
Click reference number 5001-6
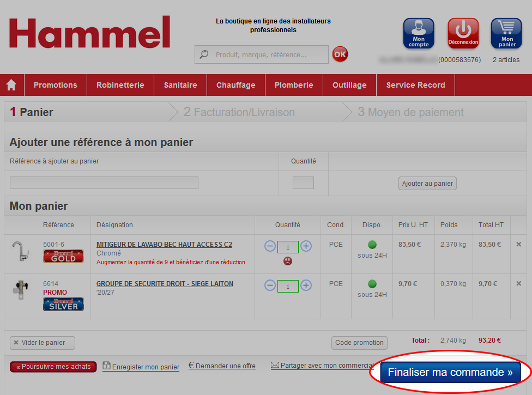click(53, 245)
